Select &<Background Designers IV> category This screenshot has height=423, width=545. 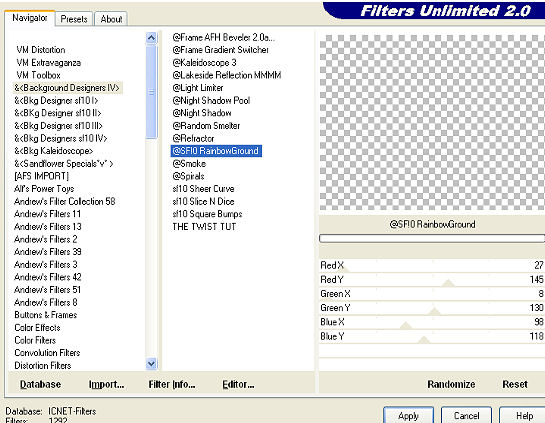[67, 88]
